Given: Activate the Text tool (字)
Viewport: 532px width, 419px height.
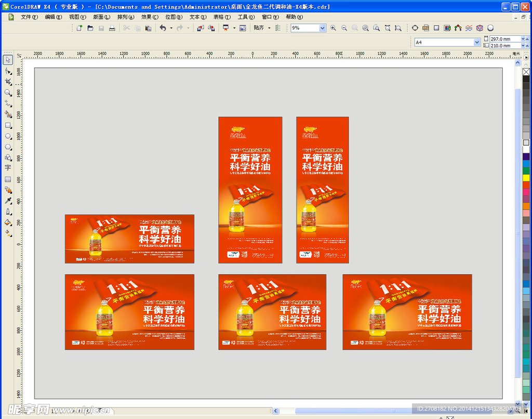Looking at the screenshot, I should pos(8,168).
